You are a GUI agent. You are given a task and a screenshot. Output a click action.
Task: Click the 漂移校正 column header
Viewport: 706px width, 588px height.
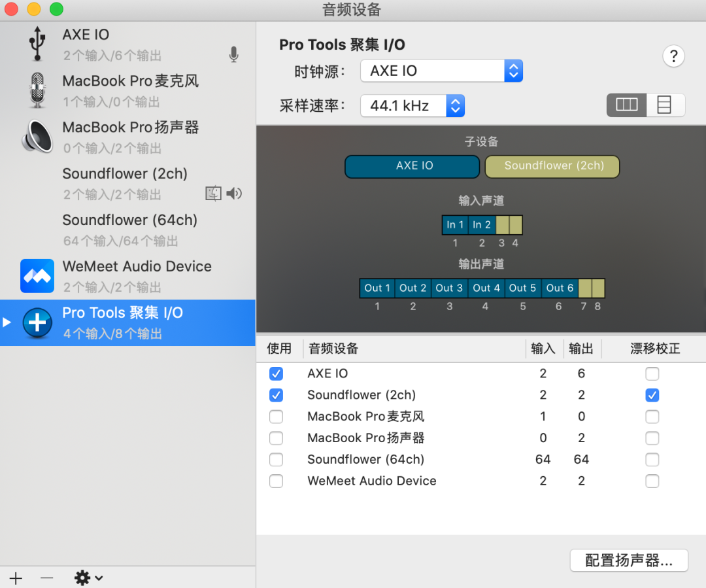[x=654, y=349]
